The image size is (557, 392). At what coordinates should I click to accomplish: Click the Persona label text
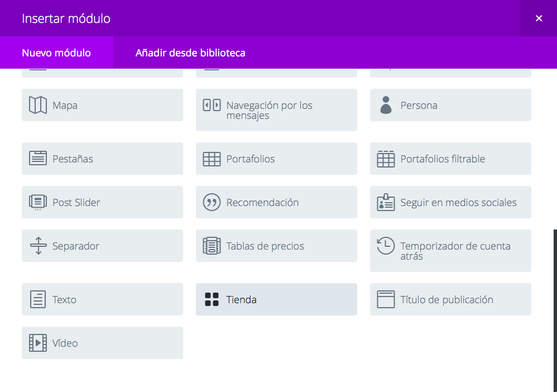tap(419, 106)
